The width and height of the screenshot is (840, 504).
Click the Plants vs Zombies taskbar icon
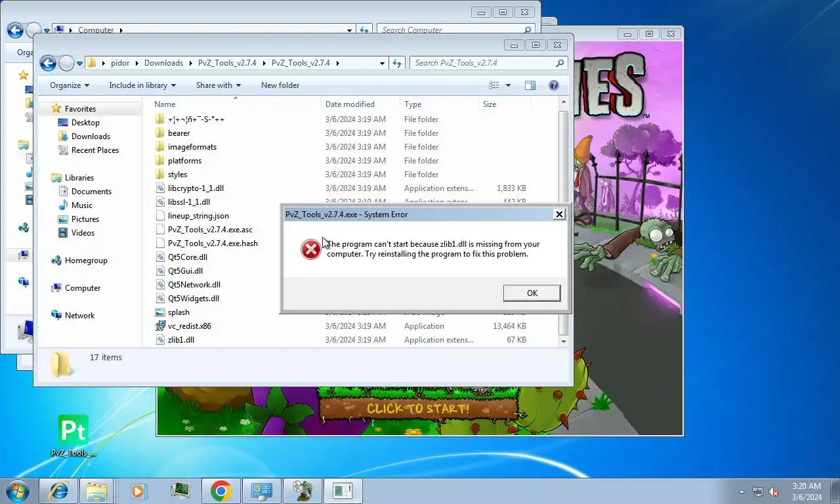tap(303, 491)
